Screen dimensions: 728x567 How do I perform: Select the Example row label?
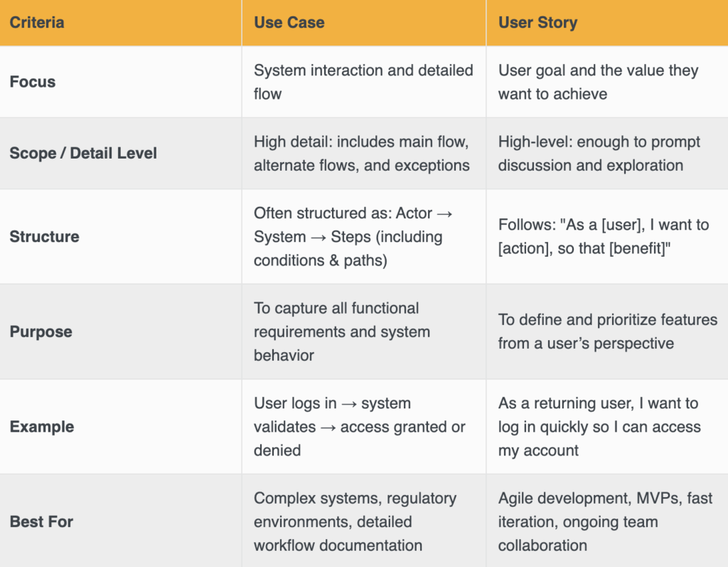[x=42, y=427]
